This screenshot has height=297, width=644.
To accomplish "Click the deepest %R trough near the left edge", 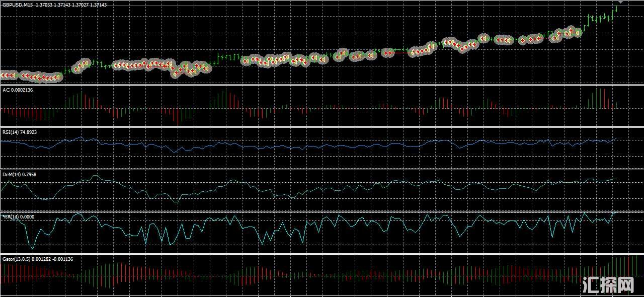I will pyautogui.click(x=33, y=248).
